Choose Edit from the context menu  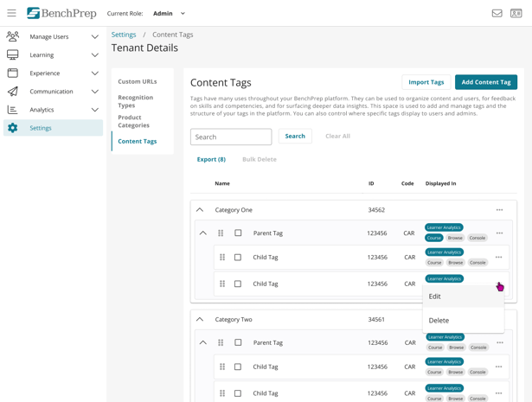[435, 297]
